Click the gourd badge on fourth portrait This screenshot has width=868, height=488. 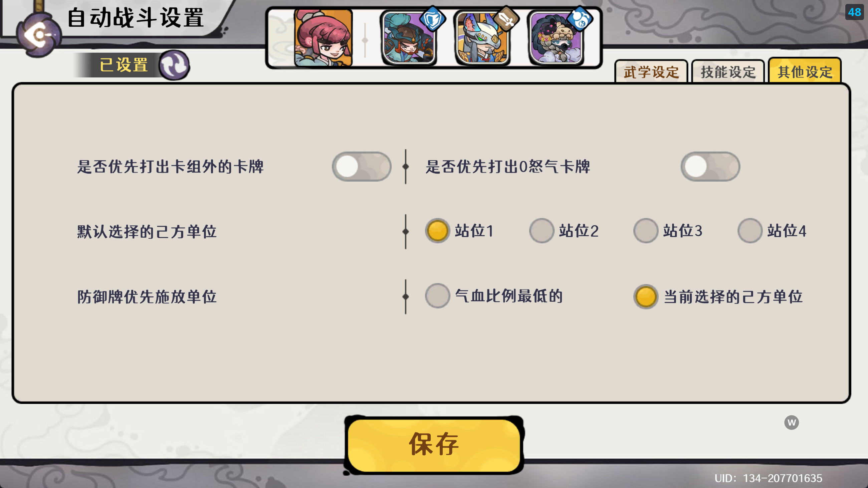point(580,20)
